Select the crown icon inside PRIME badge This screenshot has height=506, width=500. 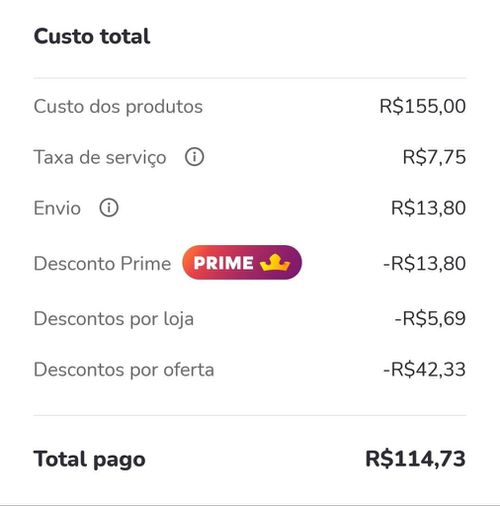(x=275, y=262)
